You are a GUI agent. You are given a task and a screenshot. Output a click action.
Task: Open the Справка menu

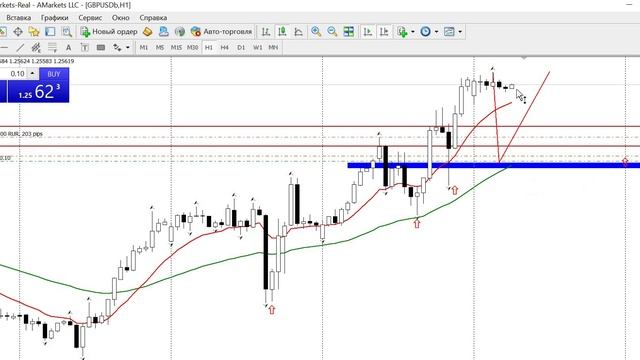[153, 18]
